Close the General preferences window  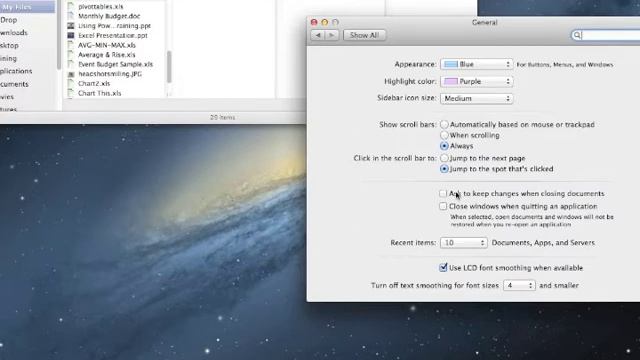[x=314, y=22]
